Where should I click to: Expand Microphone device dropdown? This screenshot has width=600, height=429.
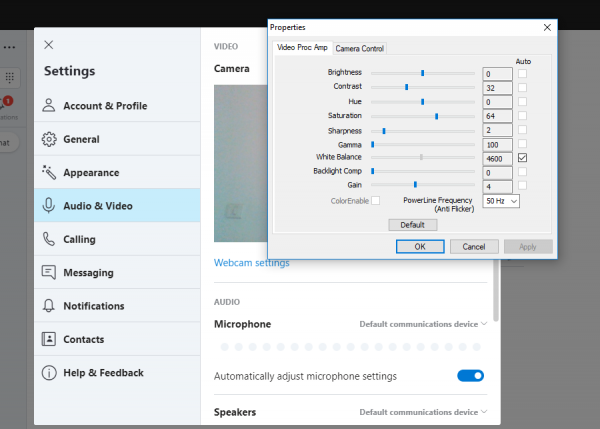(423, 324)
